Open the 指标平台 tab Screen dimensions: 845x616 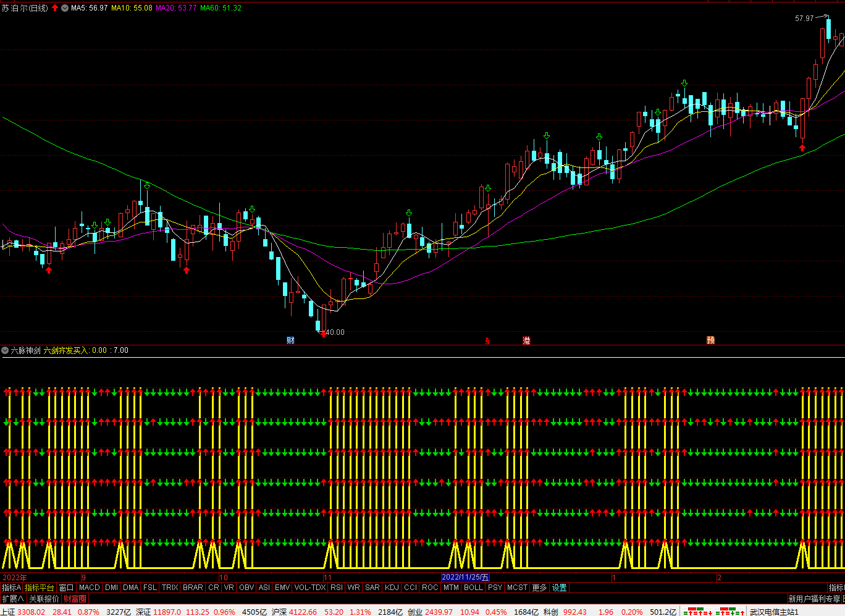[x=40, y=588]
